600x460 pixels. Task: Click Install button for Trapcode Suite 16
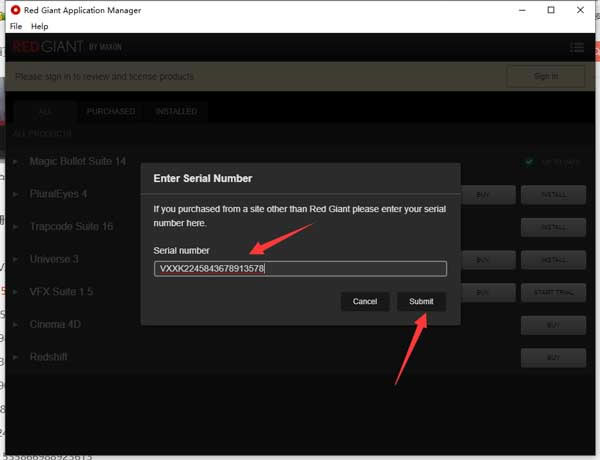pos(553,227)
